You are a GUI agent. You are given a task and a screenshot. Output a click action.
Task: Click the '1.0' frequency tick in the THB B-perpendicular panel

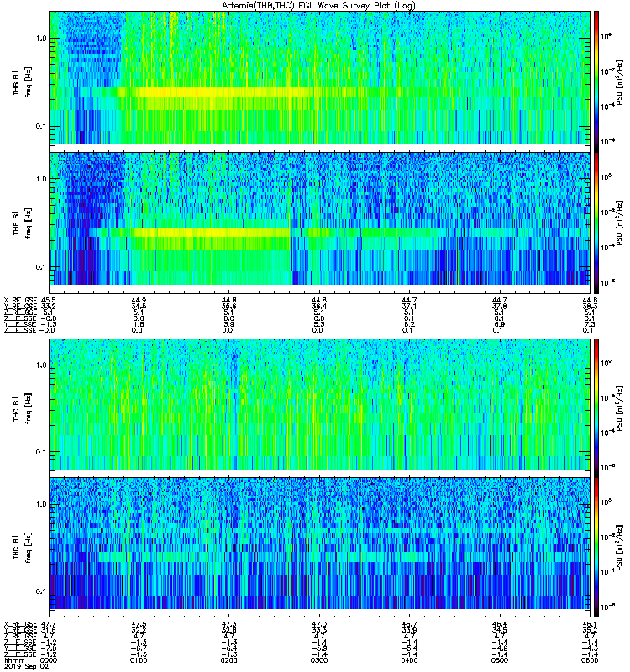pos(40,39)
